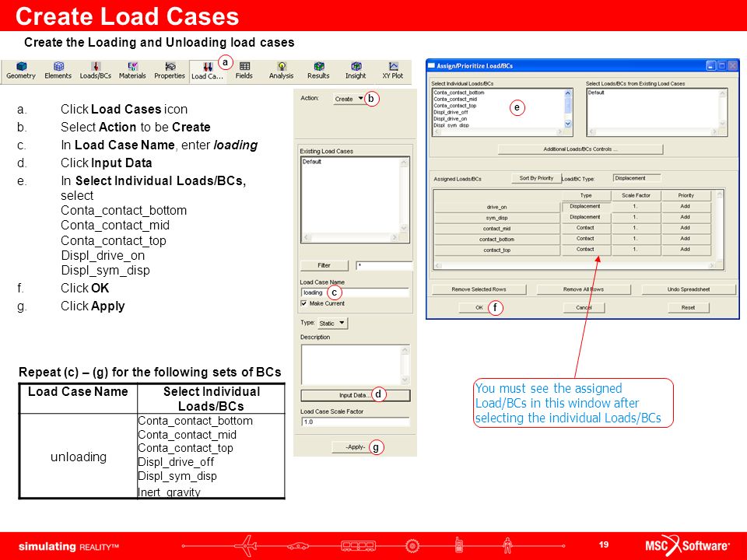Screen dimensions: 747x560
Task: Open the XY Plot toolbar icon
Action: (392, 71)
